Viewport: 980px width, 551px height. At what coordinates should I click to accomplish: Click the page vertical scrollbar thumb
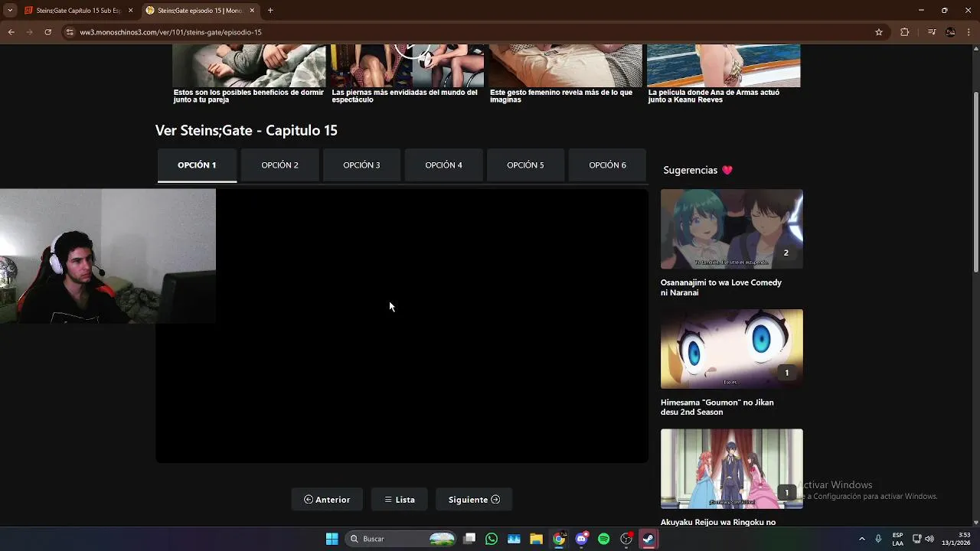(976, 181)
